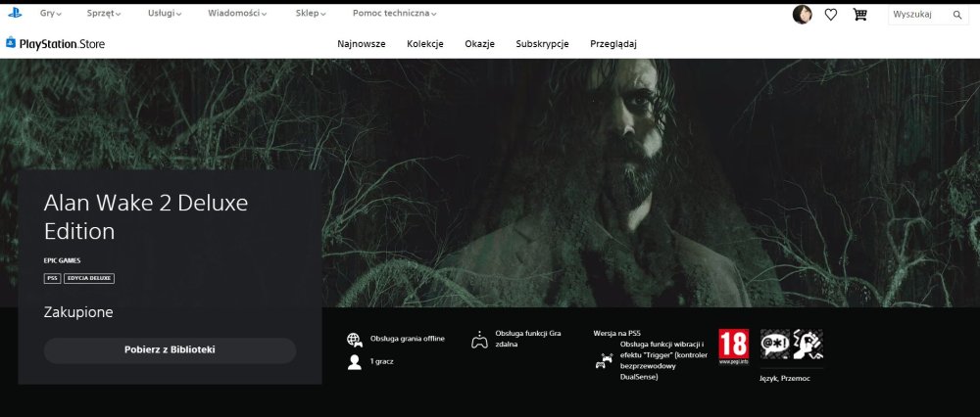Click the violence descriptor icon
Image resolution: width=980 pixels, height=417 pixels.
[x=808, y=344]
